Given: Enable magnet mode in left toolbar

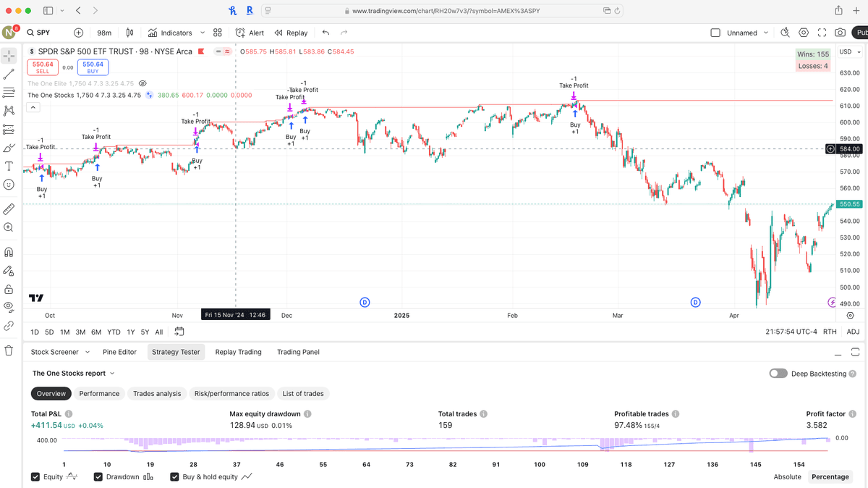Looking at the screenshot, I should pos(9,252).
